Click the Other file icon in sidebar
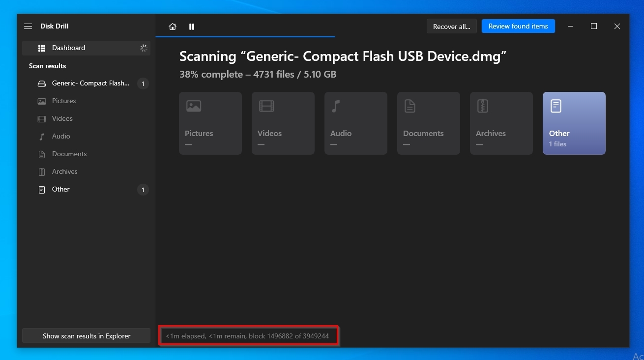644x360 pixels. click(42, 190)
